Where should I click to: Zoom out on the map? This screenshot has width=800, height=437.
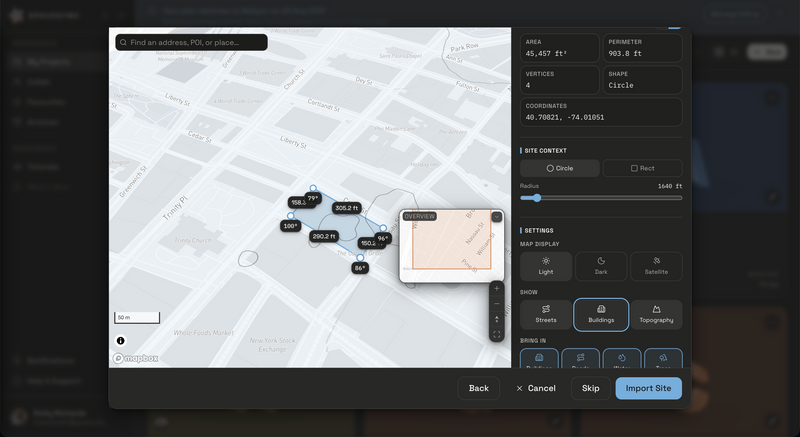496,304
